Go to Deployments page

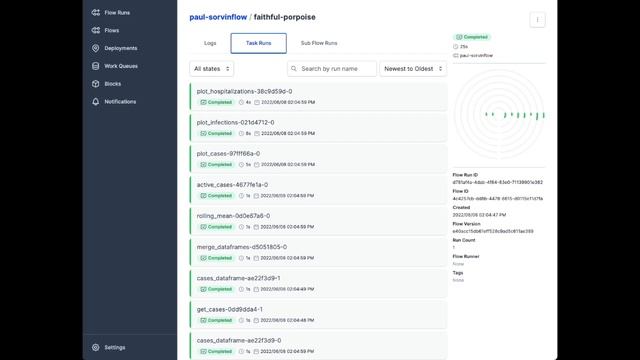click(x=120, y=48)
